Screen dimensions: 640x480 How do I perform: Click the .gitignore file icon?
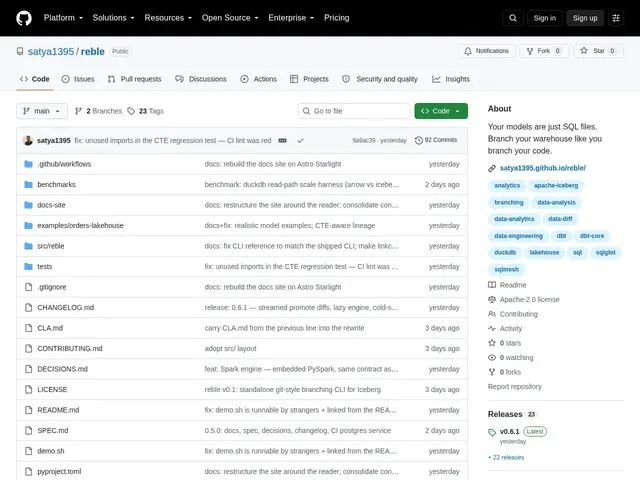click(x=28, y=287)
